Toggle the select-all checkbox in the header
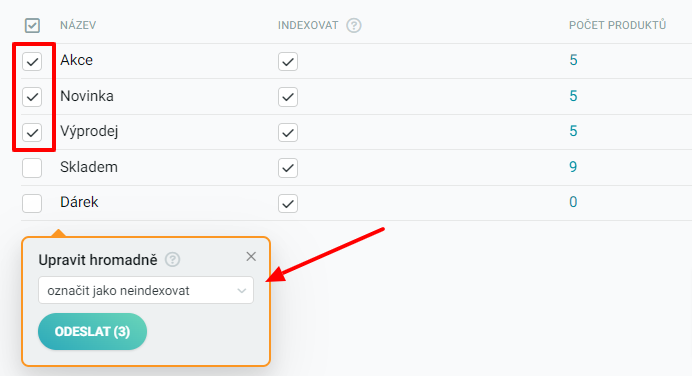Image resolution: width=692 pixels, height=376 pixels. point(32,26)
